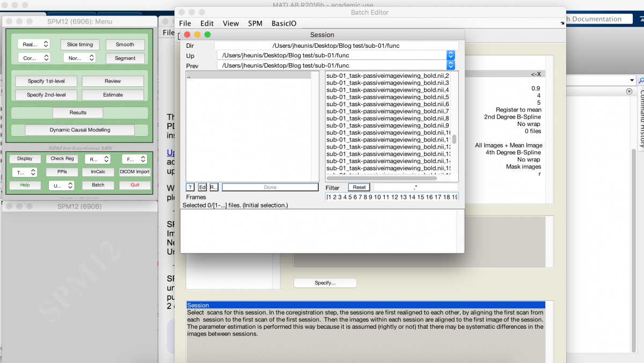Select the '..' parent directory entry
The height and width of the screenshot is (363, 644).
pyautogui.click(x=248, y=76)
